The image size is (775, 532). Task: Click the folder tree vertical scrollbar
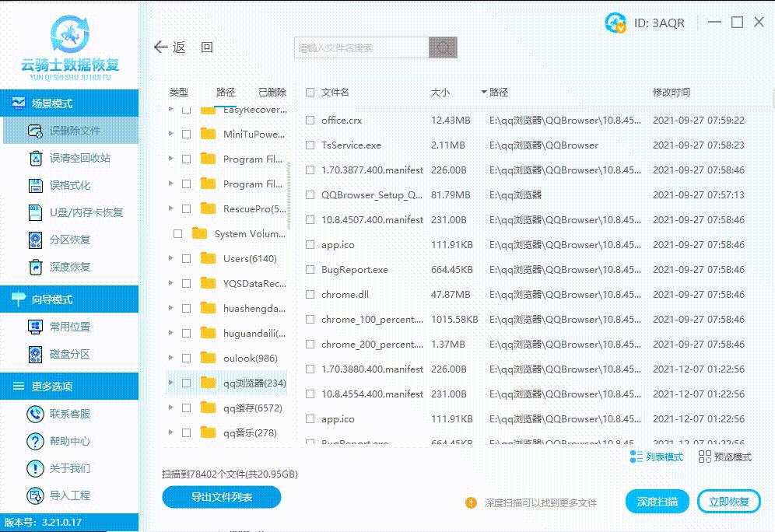point(289,195)
